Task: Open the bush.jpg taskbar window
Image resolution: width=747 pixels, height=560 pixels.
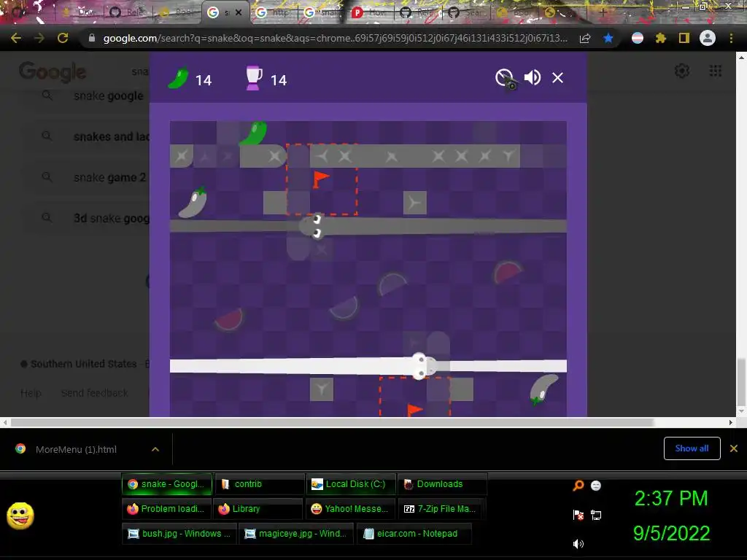Action: [x=179, y=533]
